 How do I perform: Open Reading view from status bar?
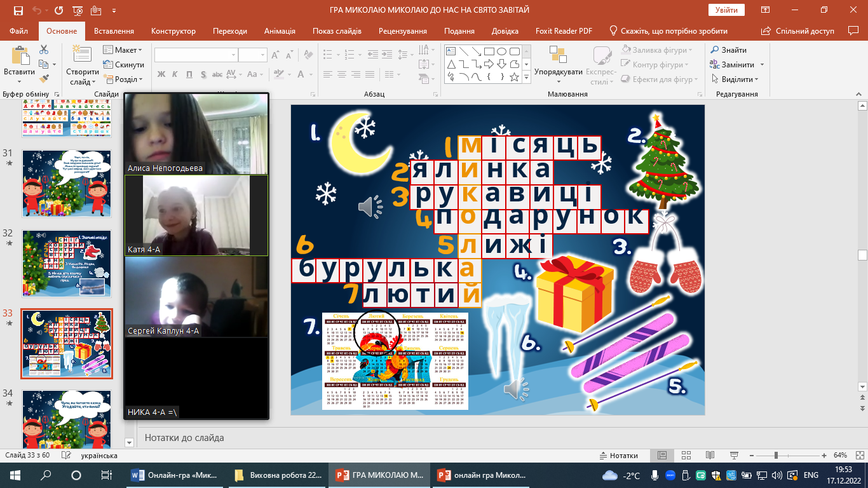point(709,456)
